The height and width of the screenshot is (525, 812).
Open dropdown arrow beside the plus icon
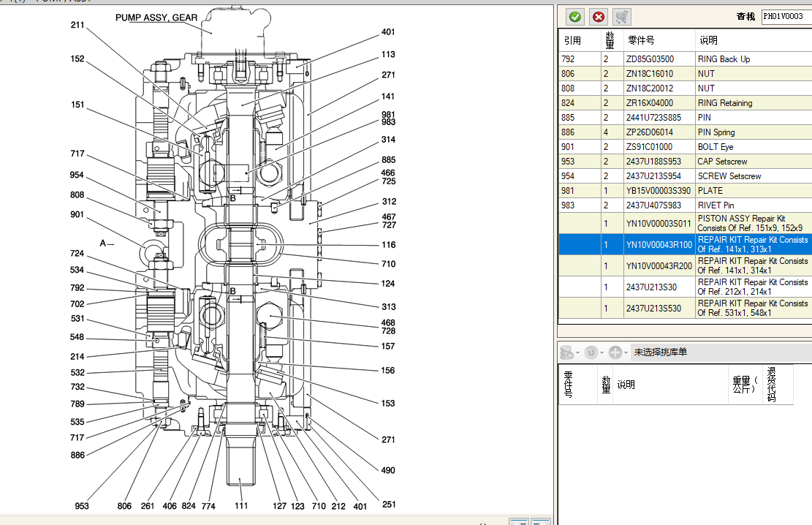pos(626,353)
